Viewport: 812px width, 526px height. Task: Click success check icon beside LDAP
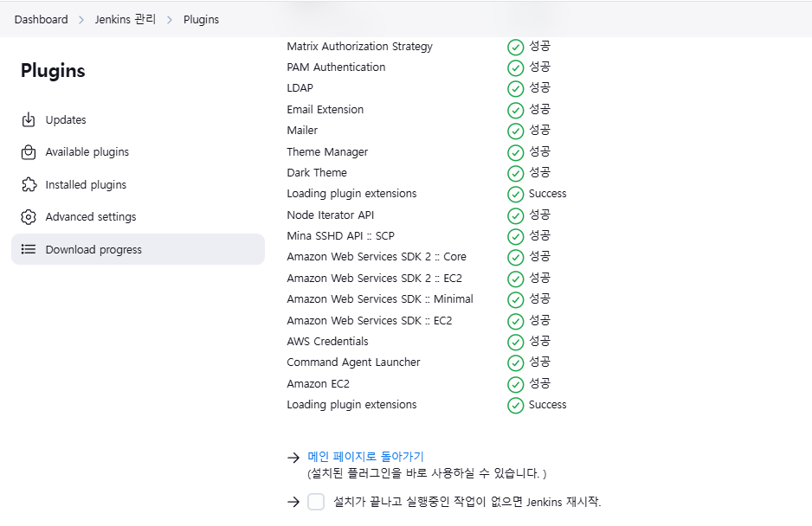pyautogui.click(x=515, y=88)
